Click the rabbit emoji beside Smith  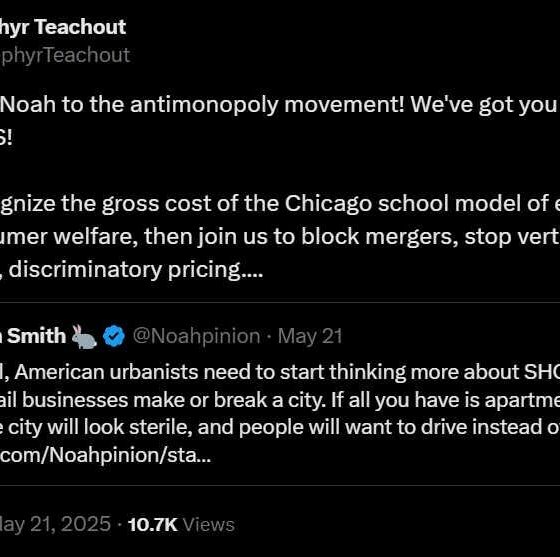84,336
